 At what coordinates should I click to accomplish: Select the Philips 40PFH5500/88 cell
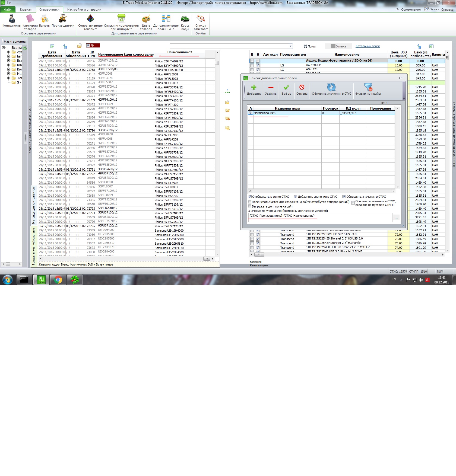coord(180,70)
